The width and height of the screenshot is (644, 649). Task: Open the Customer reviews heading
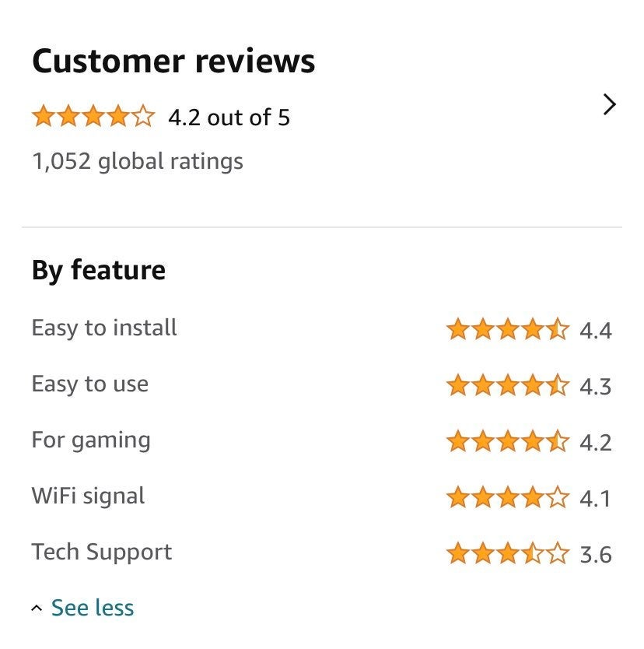pos(173,61)
